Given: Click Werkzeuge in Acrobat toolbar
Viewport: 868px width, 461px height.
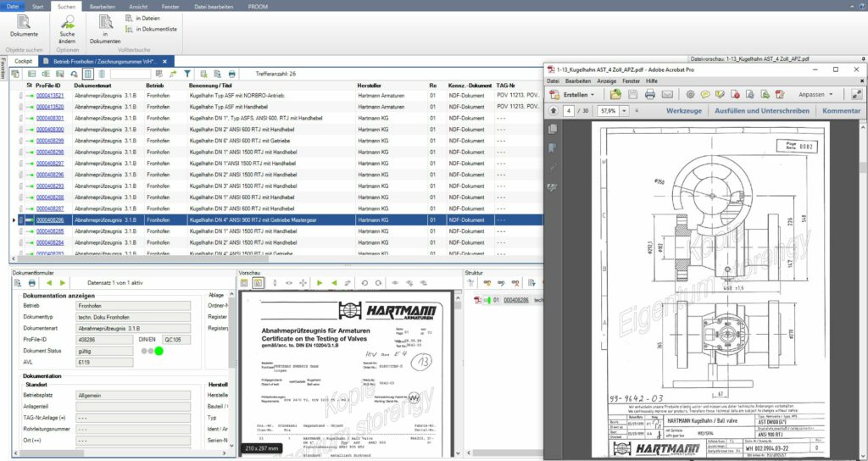Looking at the screenshot, I should (683, 111).
